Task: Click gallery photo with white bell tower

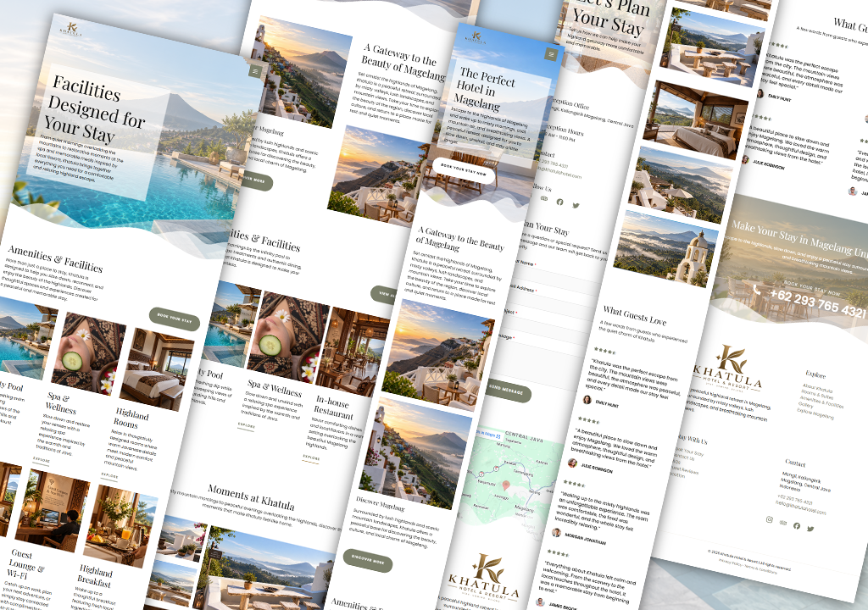Action: pos(665,249)
